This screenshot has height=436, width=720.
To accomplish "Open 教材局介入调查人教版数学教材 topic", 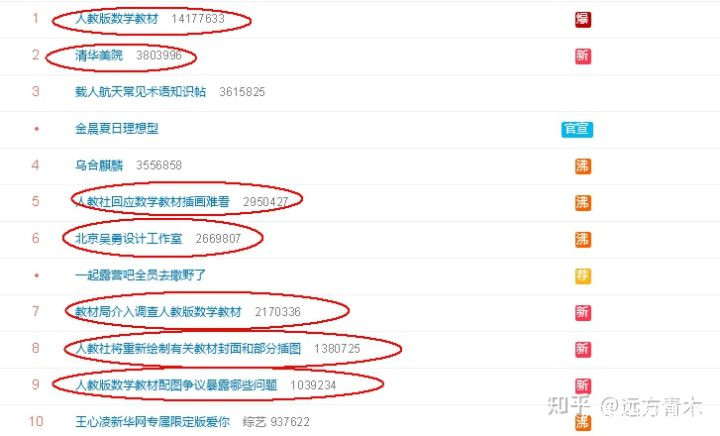I will [158, 312].
